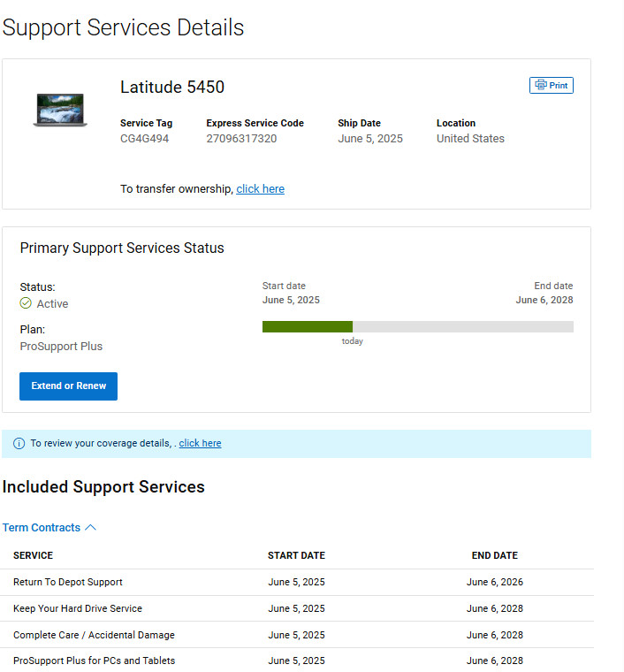Click the info icon in coverage banner

point(19,443)
